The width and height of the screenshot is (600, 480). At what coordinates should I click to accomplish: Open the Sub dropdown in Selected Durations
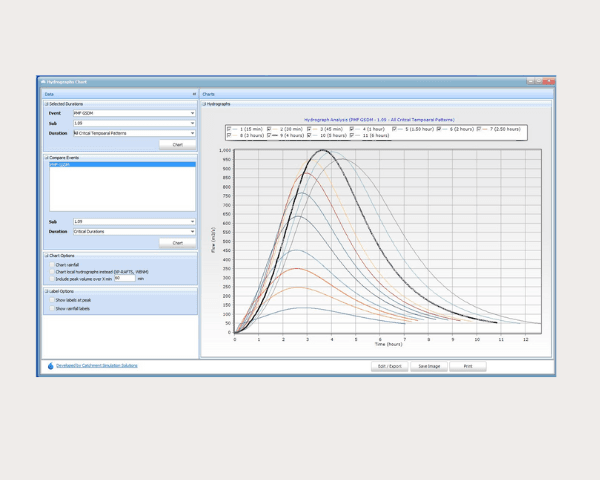(134, 123)
